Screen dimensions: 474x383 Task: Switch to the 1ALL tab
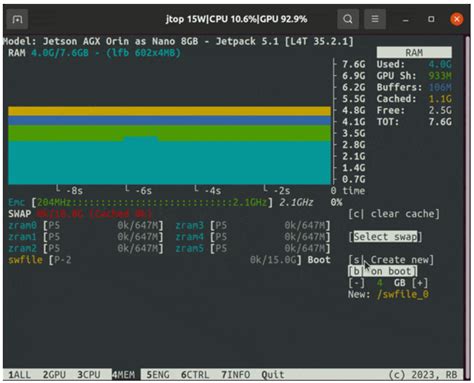(19, 375)
